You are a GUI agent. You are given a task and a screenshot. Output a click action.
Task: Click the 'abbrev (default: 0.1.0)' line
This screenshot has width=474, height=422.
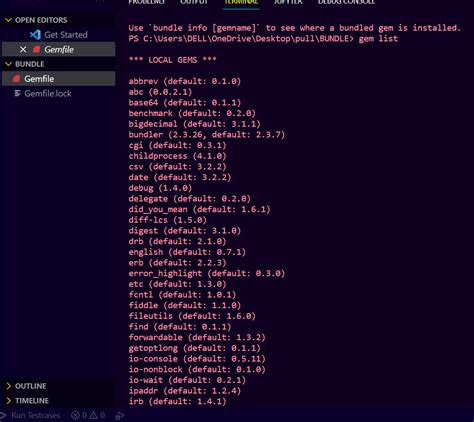[x=185, y=81]
